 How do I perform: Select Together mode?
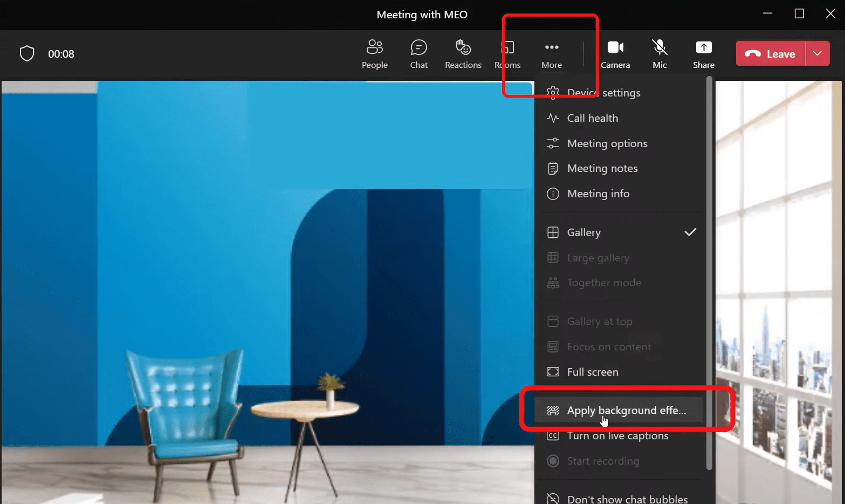click(620, 282)
